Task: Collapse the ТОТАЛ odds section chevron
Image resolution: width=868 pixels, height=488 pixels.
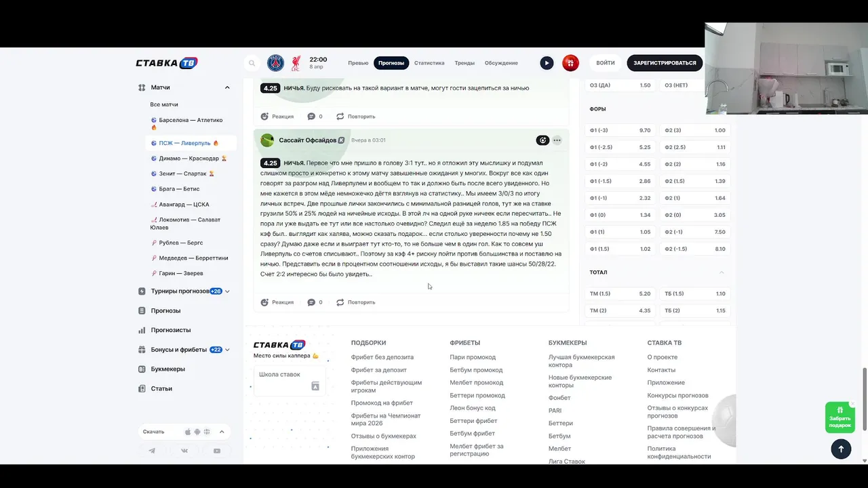Action: click(x=722, y=272)
